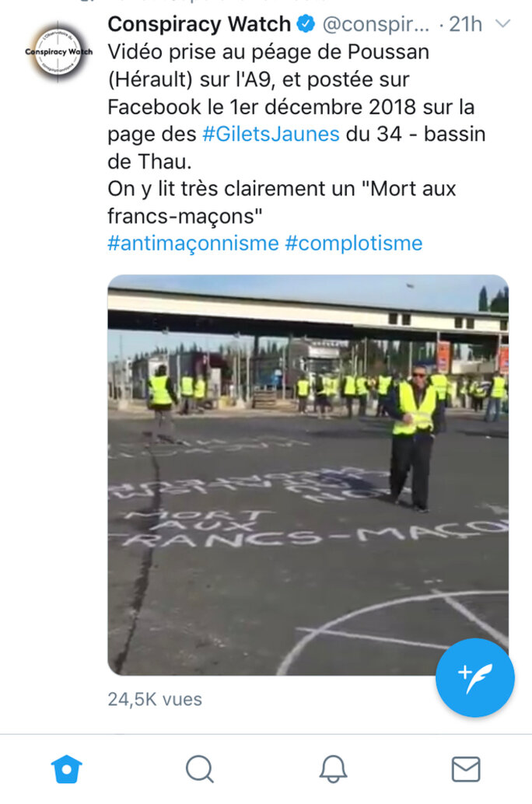The width and height of the screenshot is (532, 804).
Task: Open the 21h tweet timestamp
Action: point(465,24)
